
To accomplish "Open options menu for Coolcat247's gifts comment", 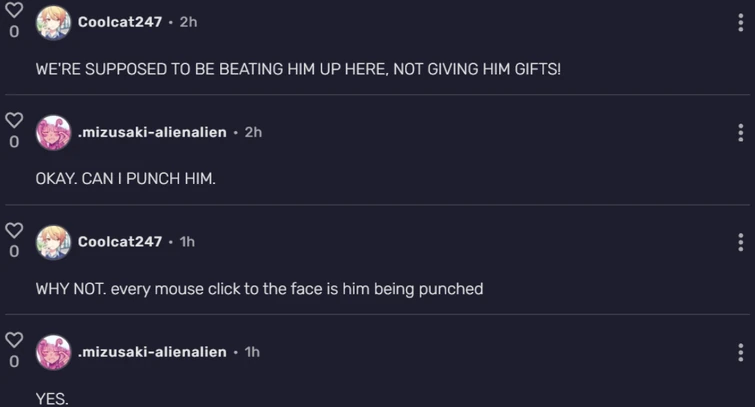I will pyautogui.click(x=740, y=22).
